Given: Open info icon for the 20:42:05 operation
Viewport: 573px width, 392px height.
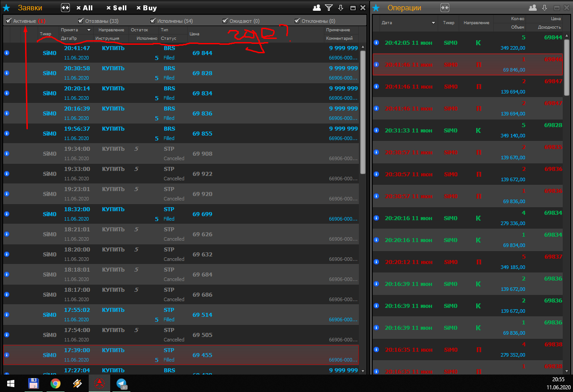Looking at the screenshot, I should click(x=376, y=43).
